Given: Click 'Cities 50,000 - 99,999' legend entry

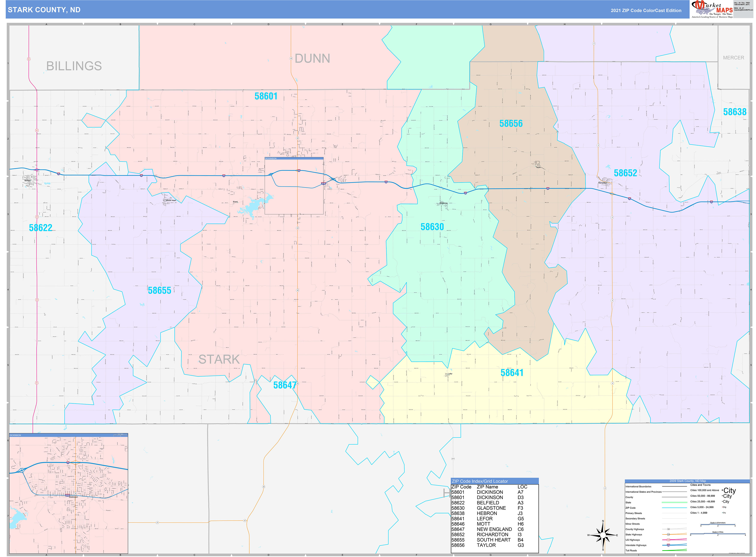Looking at the screenshot, I should (x=702, y=496).
